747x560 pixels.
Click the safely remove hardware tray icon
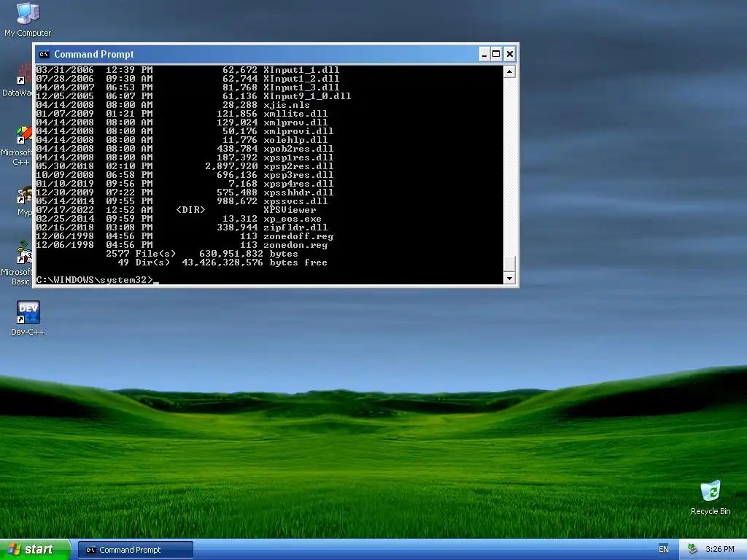693,549
